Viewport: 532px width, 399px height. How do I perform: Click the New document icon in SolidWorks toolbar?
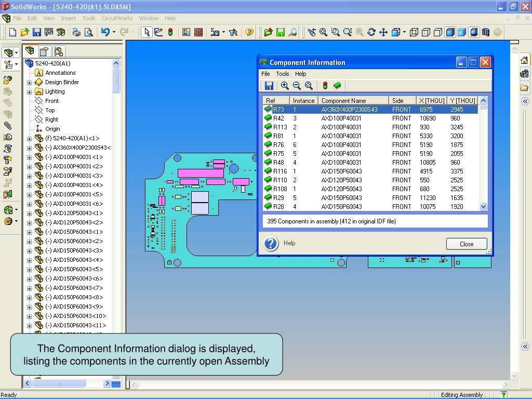[x=12, y=32]
